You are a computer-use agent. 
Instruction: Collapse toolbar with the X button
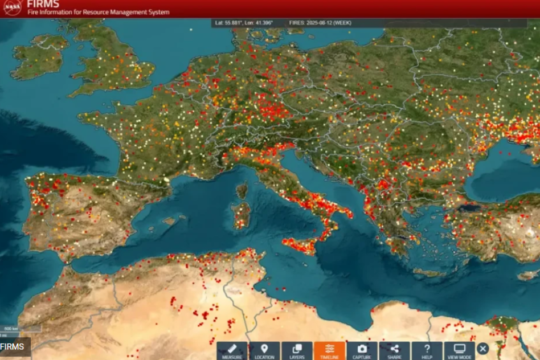point(483,349)
